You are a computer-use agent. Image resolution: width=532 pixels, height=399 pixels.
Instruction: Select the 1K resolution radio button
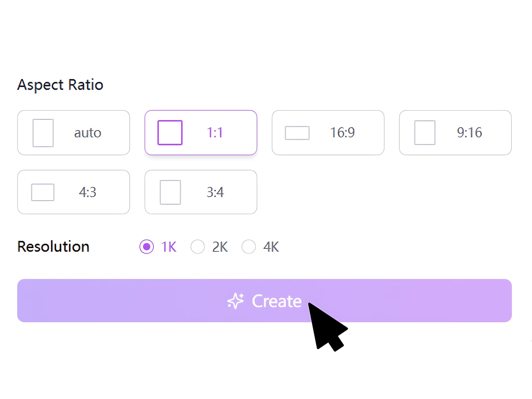147,246
